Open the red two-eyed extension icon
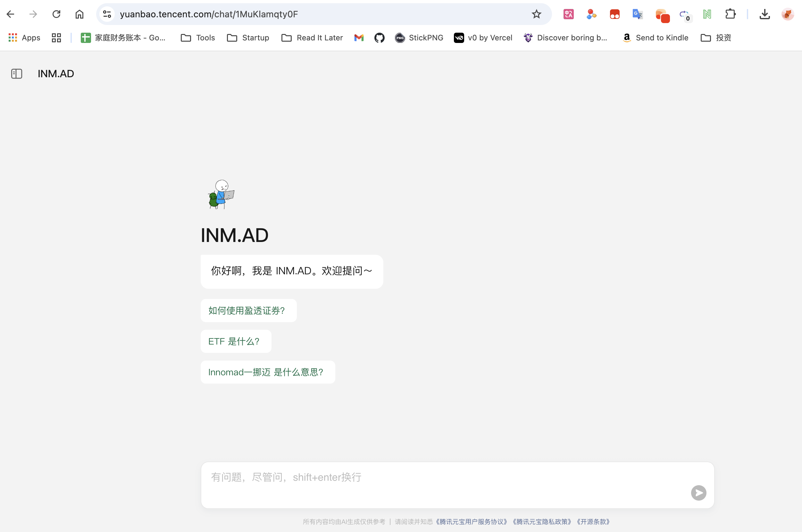 click(615, 14)
